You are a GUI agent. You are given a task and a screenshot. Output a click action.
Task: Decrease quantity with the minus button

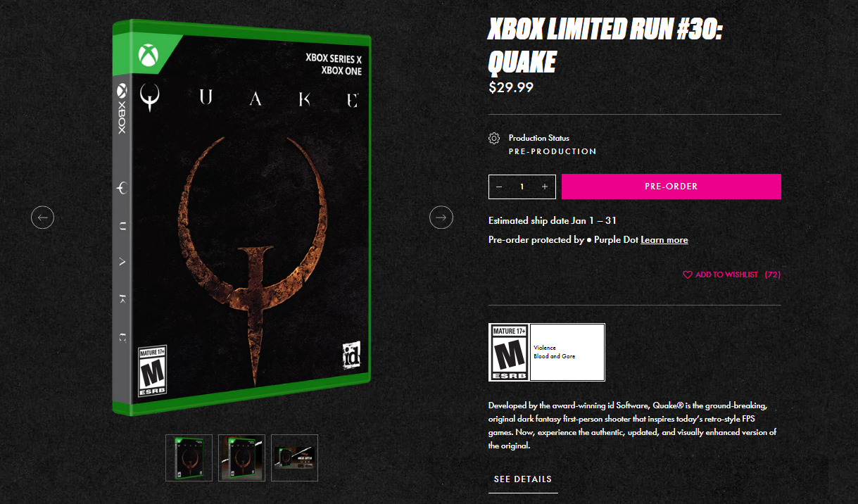pos(499,187)
